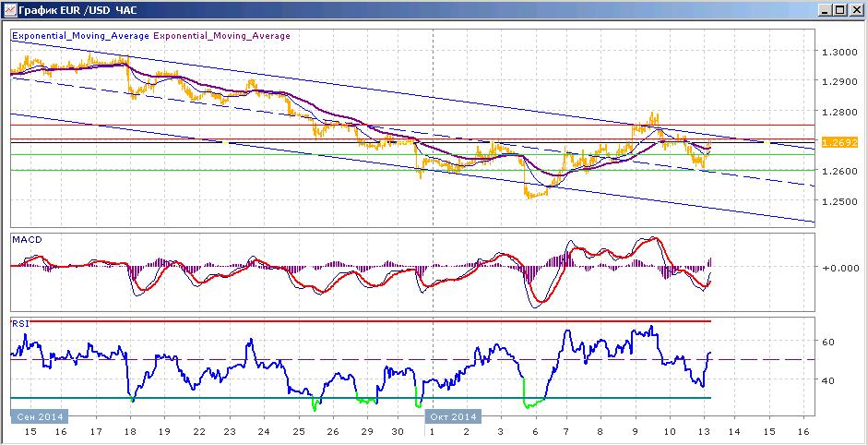Click the chart icon in the title bar
Viewport: 868px width, 445px height.
point(9,9)
